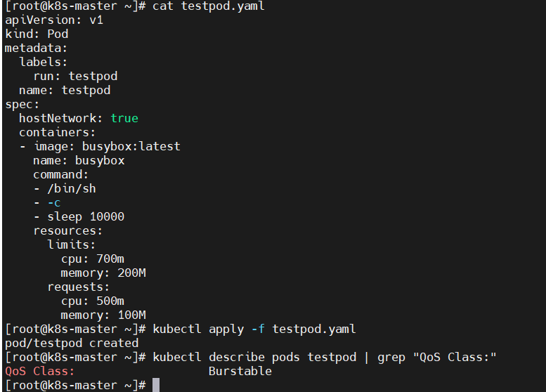
Task: Click the 'kind: Pod' line
Action: pos(37,34)
